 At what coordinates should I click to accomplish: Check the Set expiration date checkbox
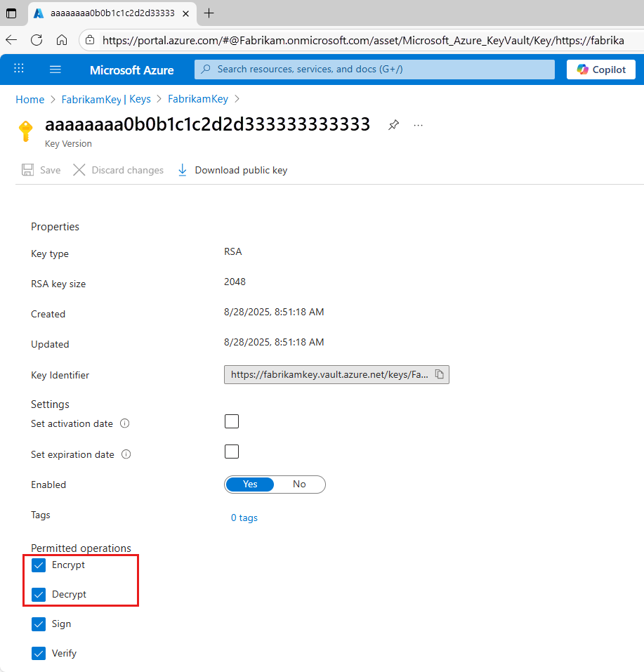point(231,452)
